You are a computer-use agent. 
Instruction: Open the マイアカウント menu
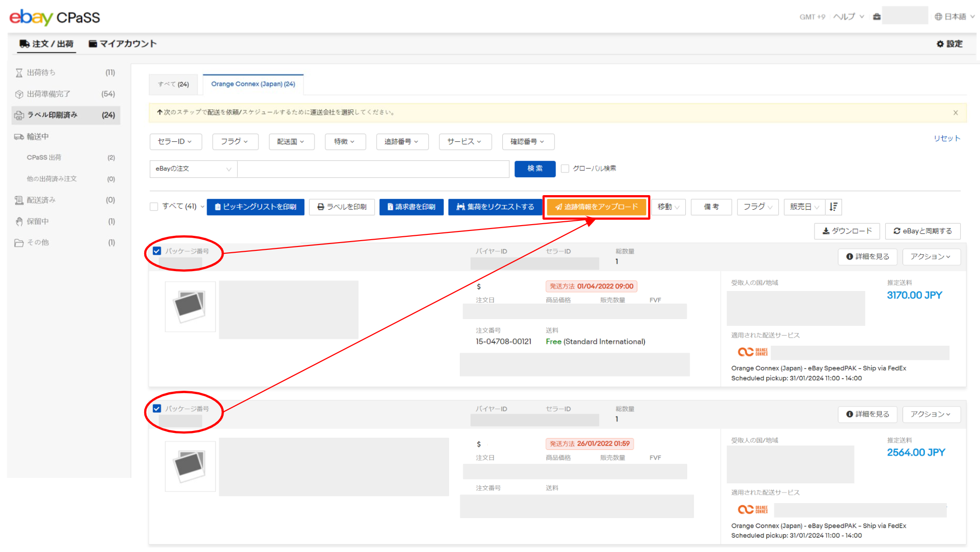pyautogui.click(x=123, y=44)
